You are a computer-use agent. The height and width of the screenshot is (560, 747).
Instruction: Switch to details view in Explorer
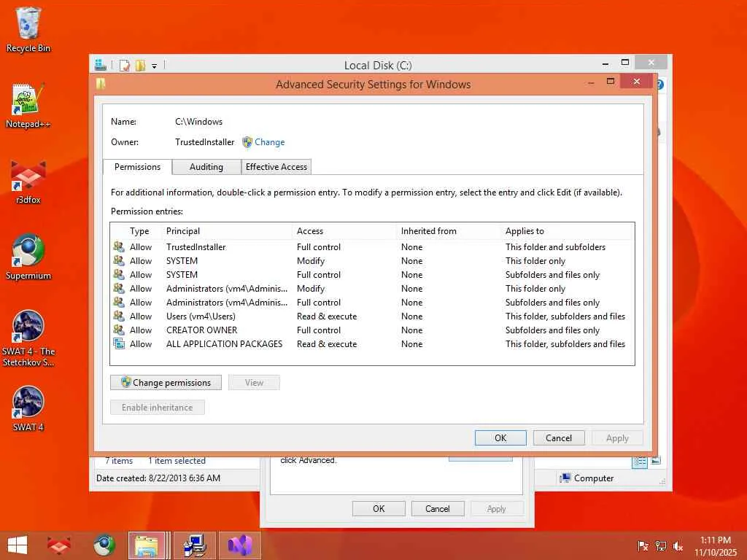tap(639, 461)
